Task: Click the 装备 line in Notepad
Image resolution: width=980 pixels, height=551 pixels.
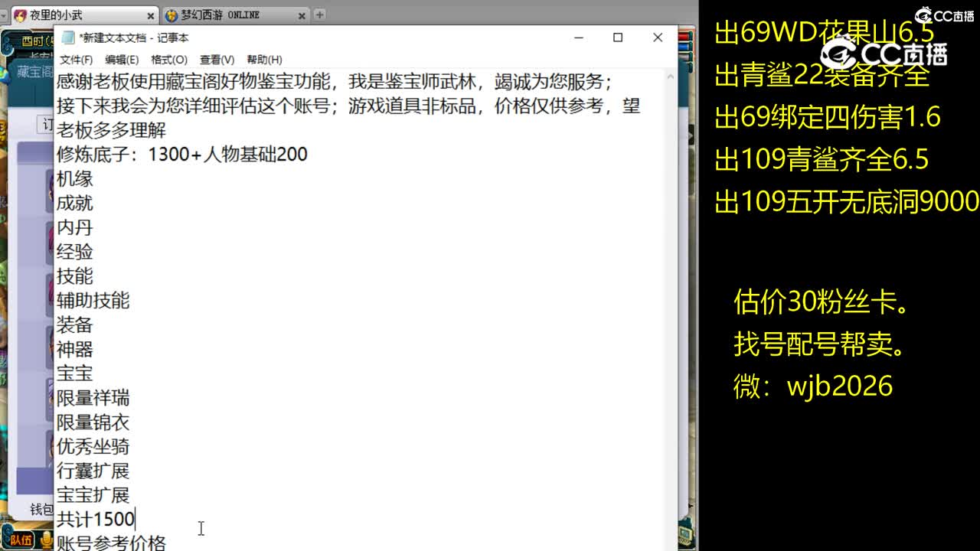Action: tap(75, 325)
